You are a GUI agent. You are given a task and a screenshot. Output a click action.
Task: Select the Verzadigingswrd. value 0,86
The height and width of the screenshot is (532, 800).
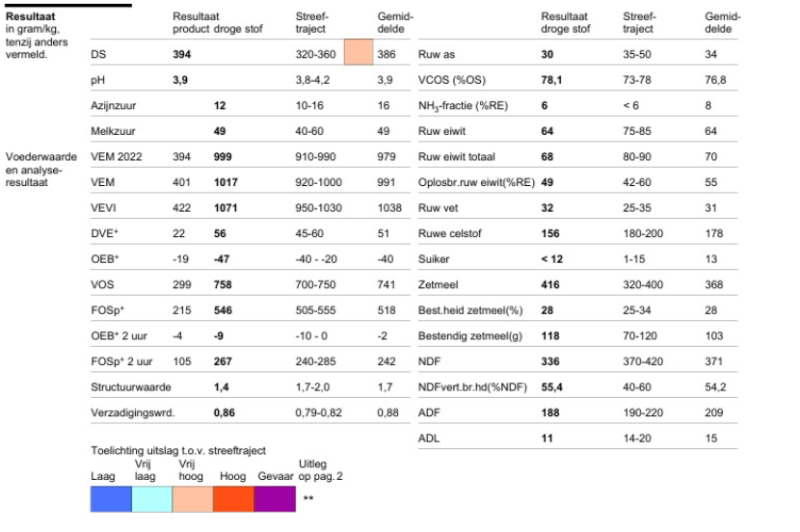tap(224, 412)
